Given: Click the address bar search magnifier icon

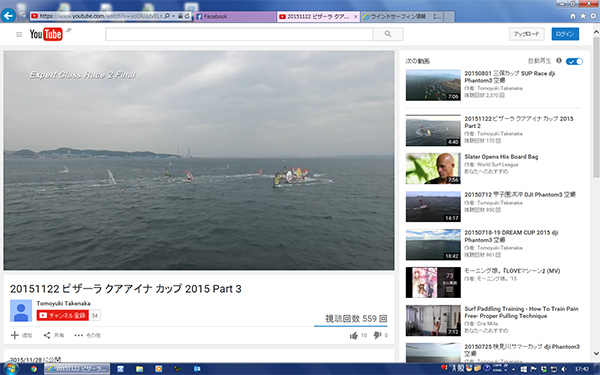Looking at the screenshot, I should 167,16.
